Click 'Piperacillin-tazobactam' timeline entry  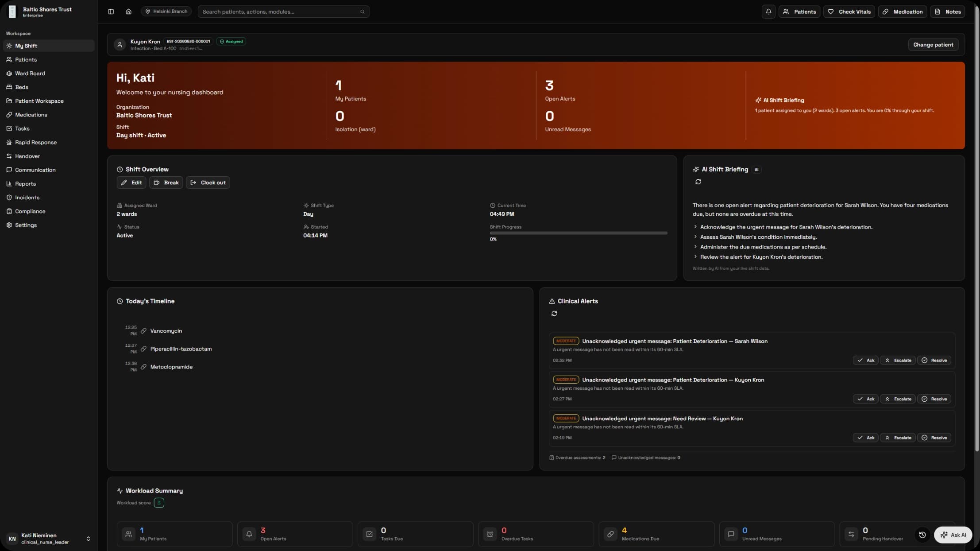click(x=181, y=349)
